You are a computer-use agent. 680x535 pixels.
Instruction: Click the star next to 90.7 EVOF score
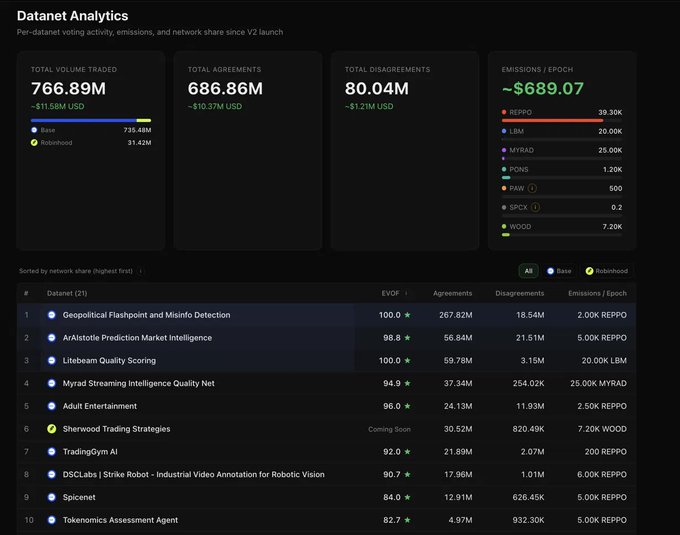tap(407, 474)
